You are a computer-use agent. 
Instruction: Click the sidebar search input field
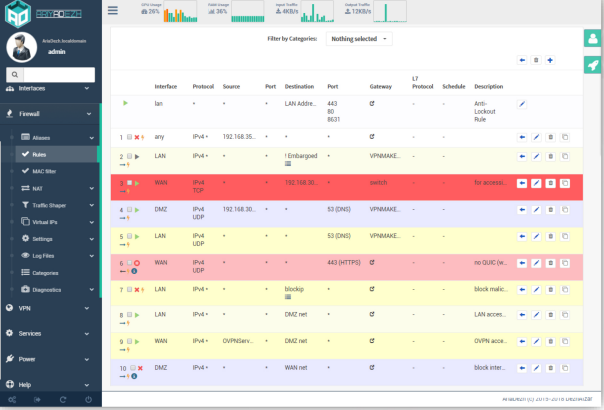(x=59, y=75)
